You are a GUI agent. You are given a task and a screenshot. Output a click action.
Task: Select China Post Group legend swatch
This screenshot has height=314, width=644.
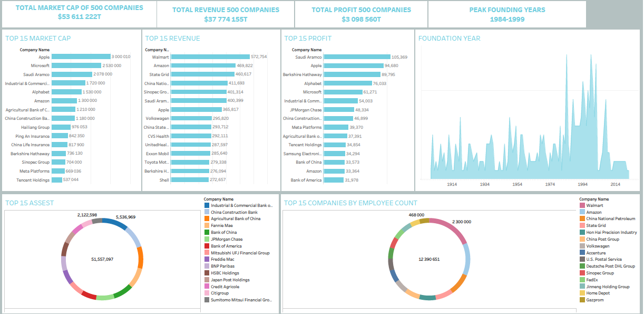[582, 239]
